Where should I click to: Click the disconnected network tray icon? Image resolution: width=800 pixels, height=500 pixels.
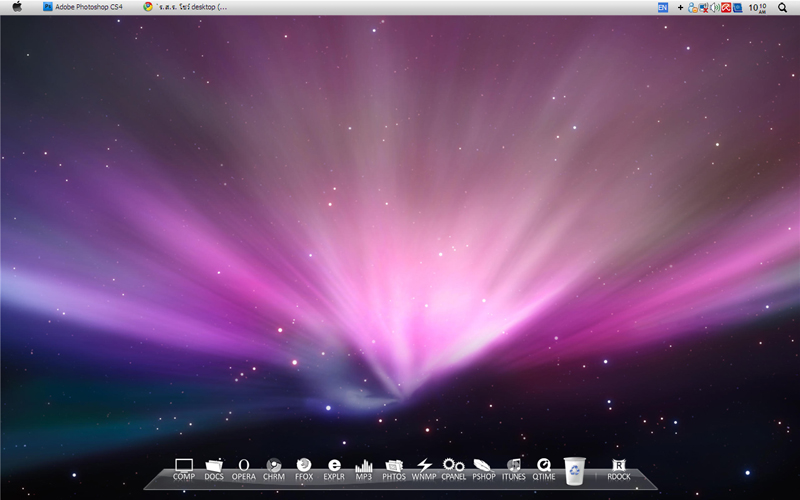704,7
